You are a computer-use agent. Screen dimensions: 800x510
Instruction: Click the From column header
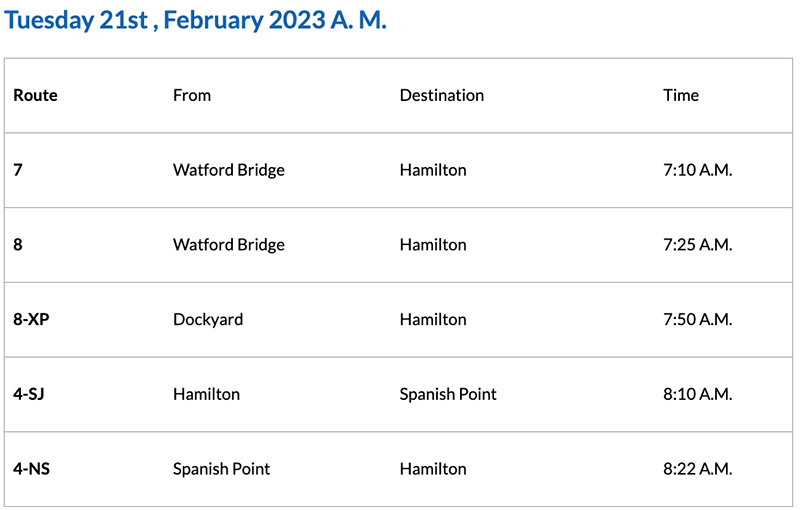(192, 95)
